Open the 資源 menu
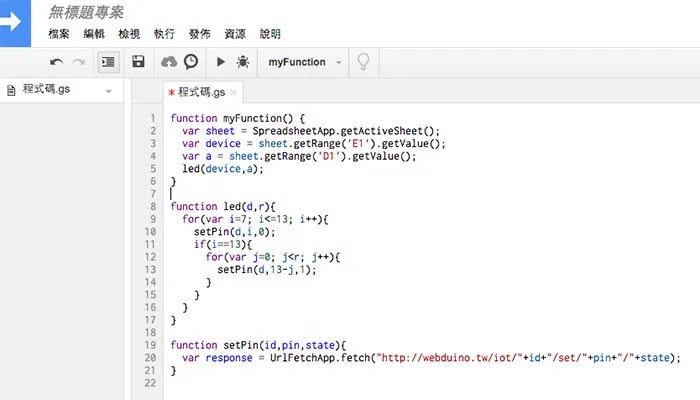 pos(235,34)
